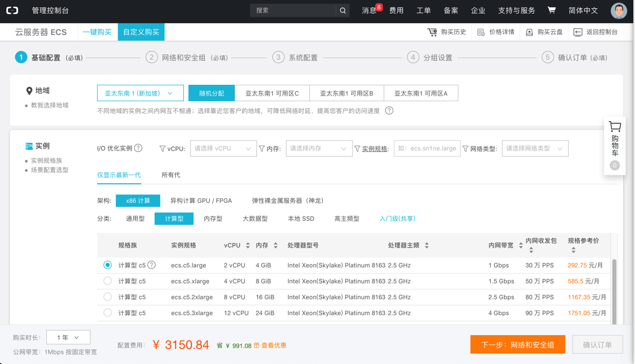Click the 购买历史 cart icon
635x364 pixels.
[x=432, y=32]
